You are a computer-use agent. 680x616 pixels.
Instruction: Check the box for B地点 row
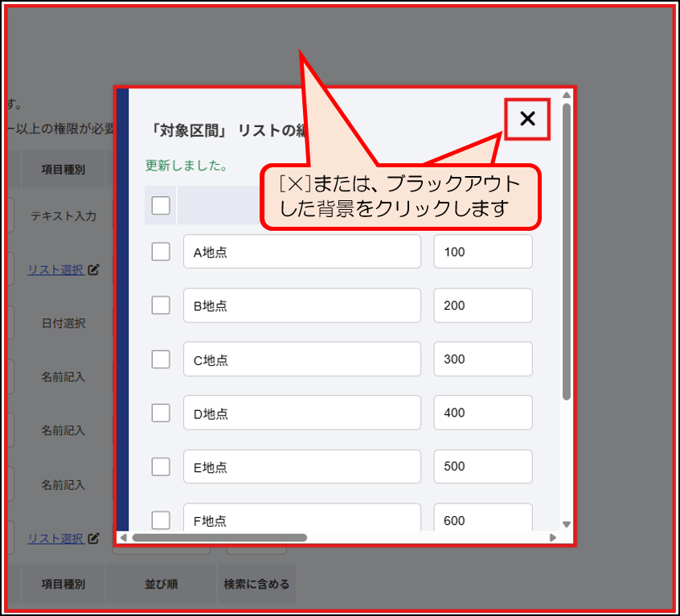click(x=161, y=306)
